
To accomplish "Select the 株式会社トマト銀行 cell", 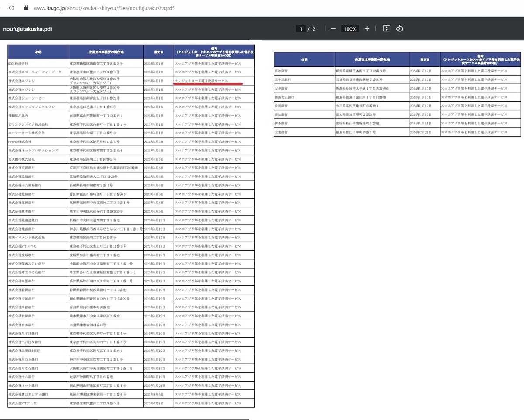I will [x=38, y=386].
